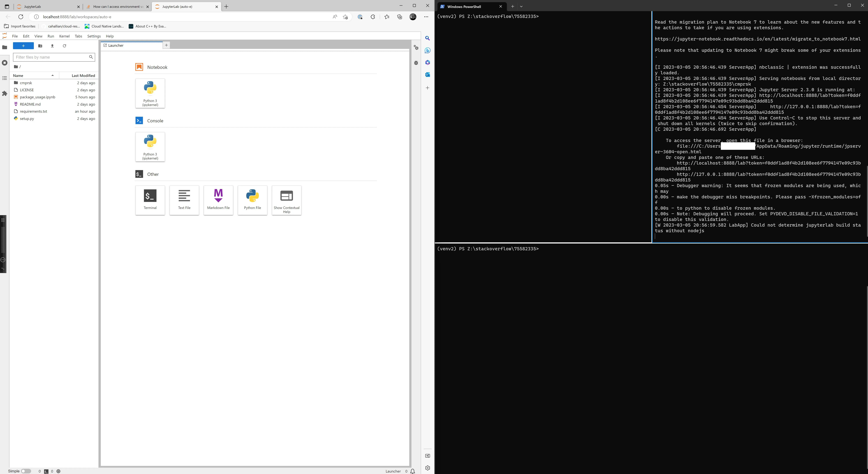Open PowerShell new tab dropdown arrow
Screen dimensions: 868x474
tap(521, 6)
